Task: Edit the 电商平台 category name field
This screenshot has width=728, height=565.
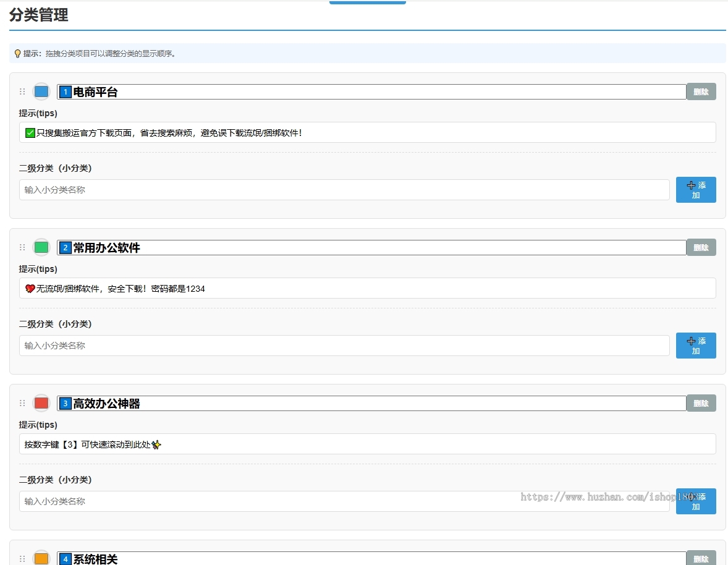Action: pyautogui.click(x=371, y=91)
